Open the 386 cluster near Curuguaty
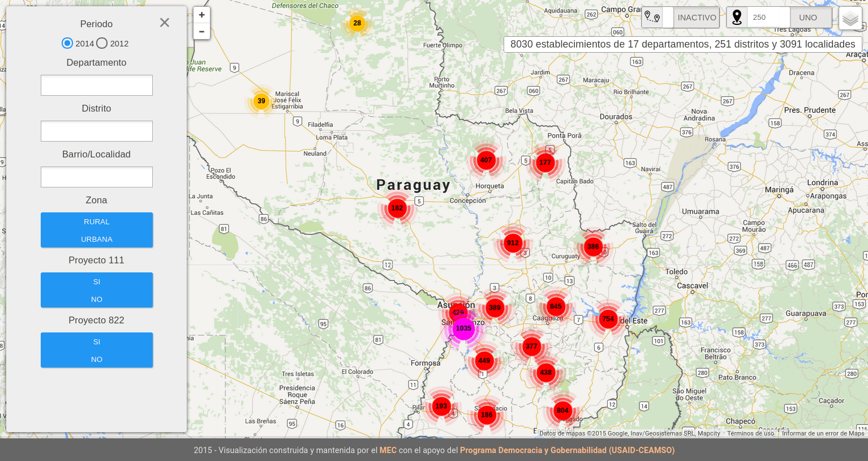This screenshot has width=868, height=461. (x=593, y=247)
